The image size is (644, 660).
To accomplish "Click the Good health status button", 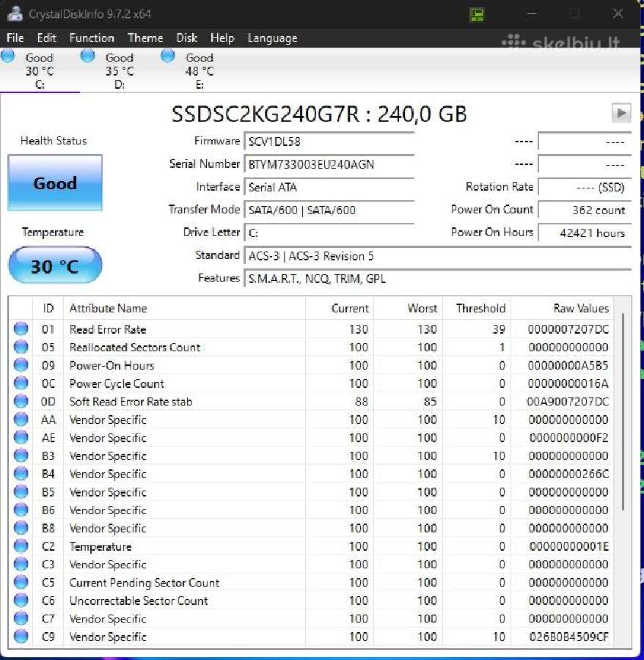I will point(55,183).
